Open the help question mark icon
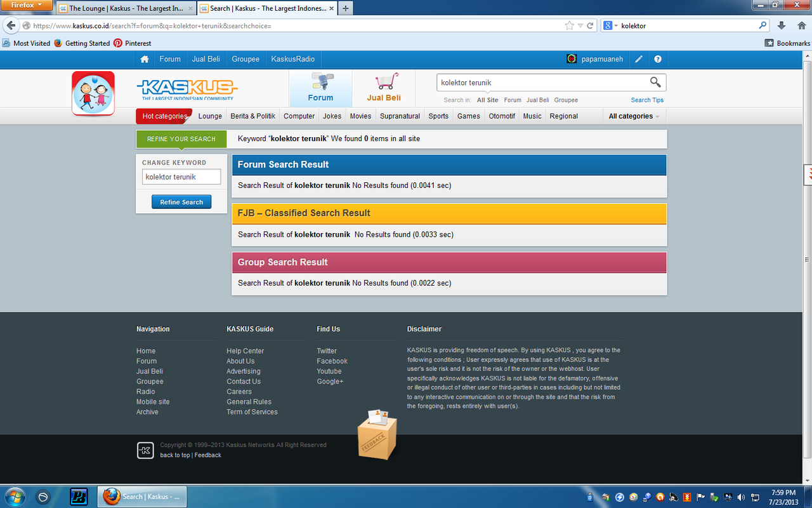Image resolution: width=812 pixels, height=508 pixels. coord(658,59)
